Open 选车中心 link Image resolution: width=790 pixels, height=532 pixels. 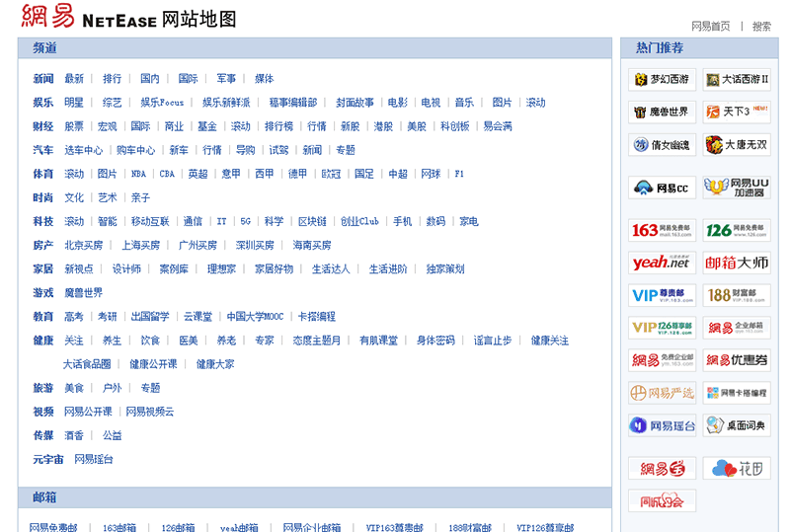[x=84, y=150]
